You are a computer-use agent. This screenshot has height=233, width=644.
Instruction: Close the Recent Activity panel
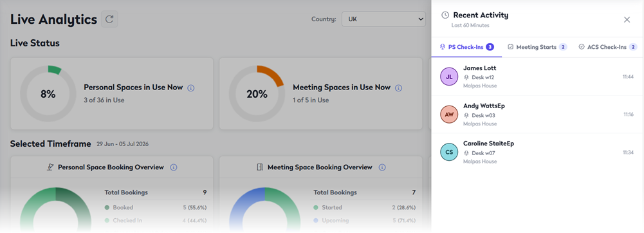click(627, 20)
